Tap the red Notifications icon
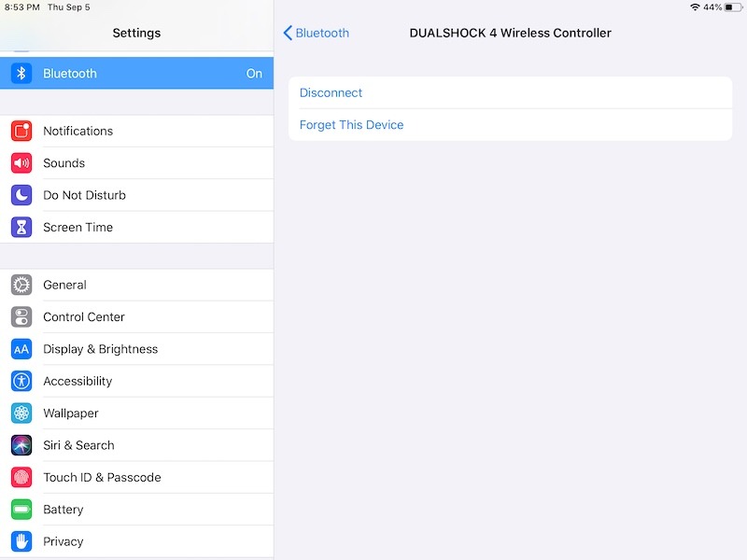The image size is (747, 560). (x=21, y=132)
